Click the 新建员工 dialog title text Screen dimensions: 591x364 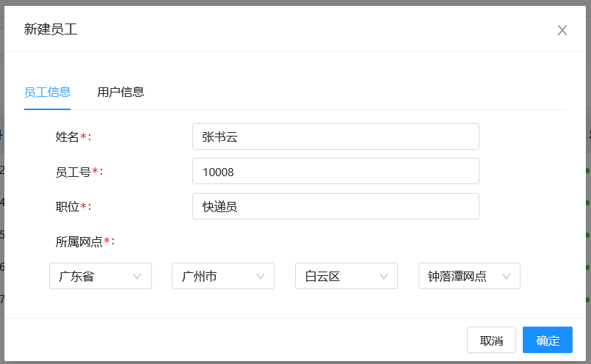pos(51,29)
